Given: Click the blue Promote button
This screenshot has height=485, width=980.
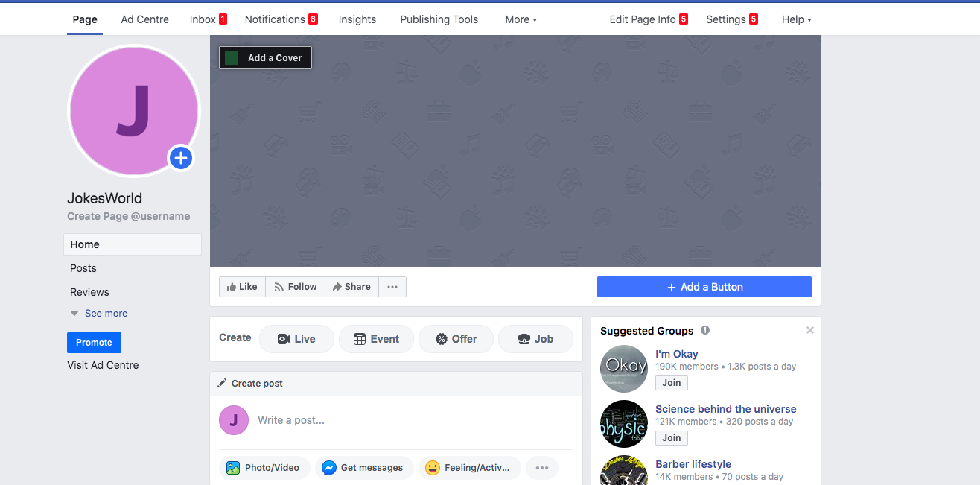Looking at the screenshot, I should click(94, 343).
